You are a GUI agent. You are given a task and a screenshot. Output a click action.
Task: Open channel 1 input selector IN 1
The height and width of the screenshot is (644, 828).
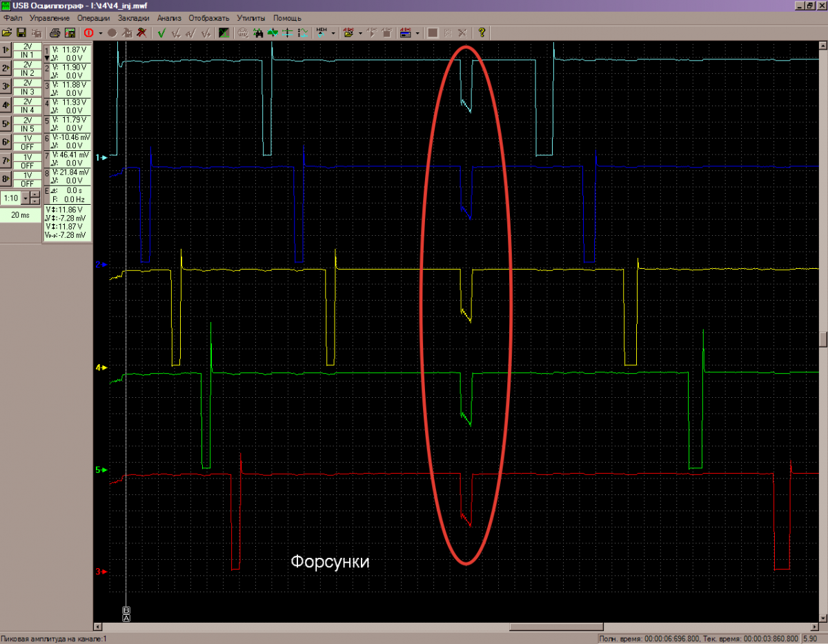click(x=28, y=54)
